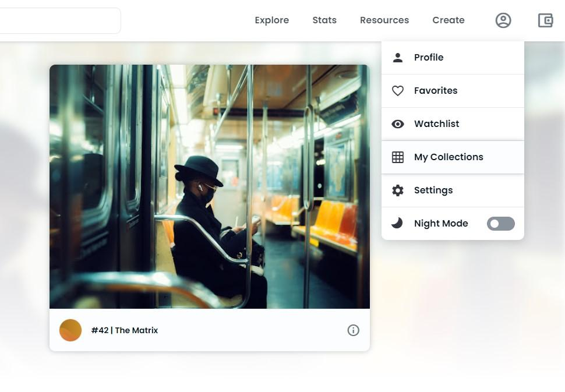Open Stats in the top navigation

[324, 20]
